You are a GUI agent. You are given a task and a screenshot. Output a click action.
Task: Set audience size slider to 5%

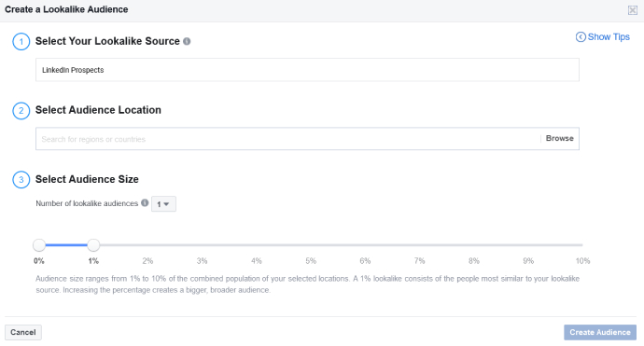point(311,245)
